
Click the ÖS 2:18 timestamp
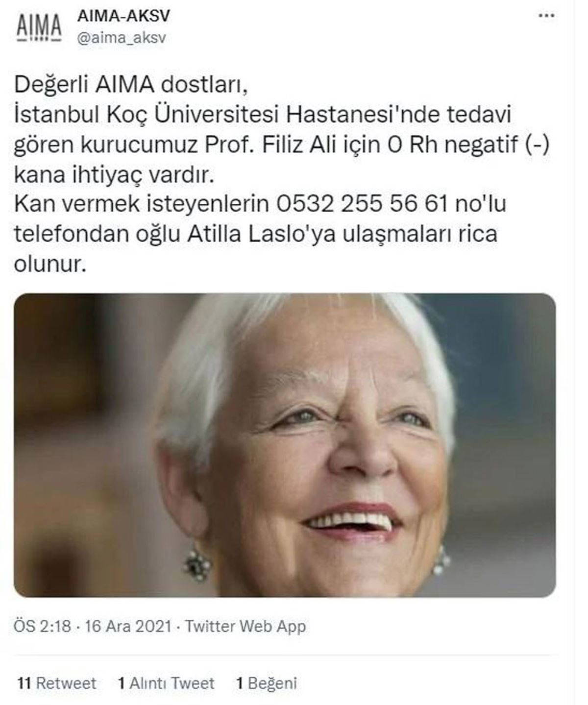point(43,626)
